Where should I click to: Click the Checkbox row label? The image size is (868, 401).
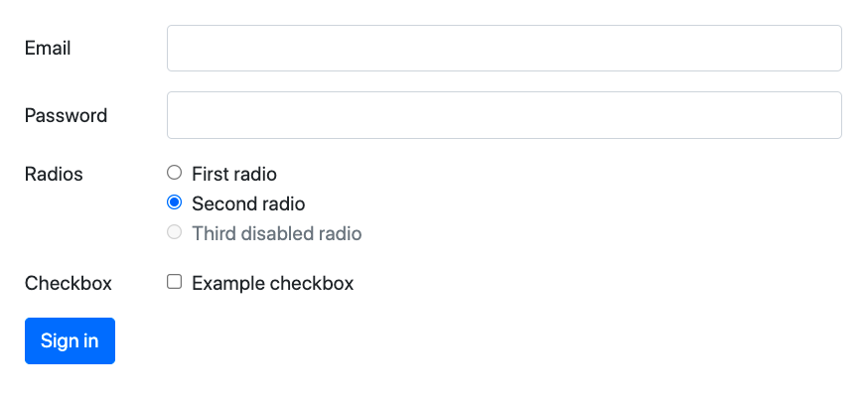coord(68,284)
